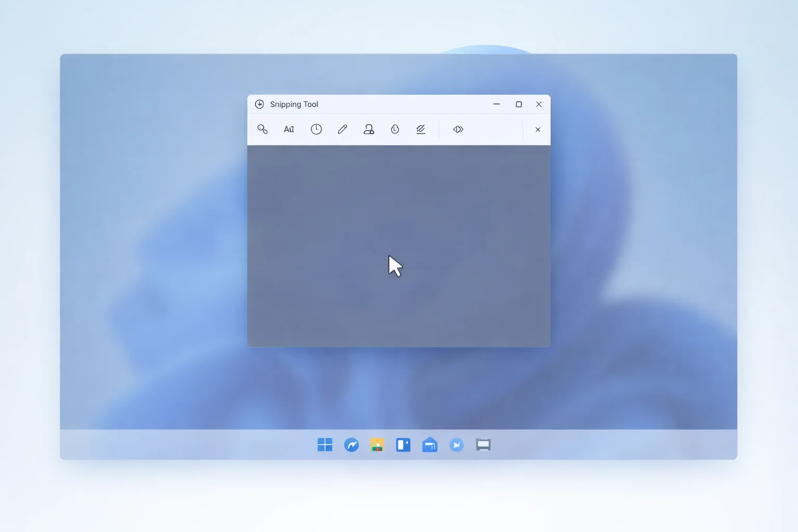The width and height of the screenshot is (798, 532).
Task: Select the Snipping Tool title text
Action: pyautogui.click(x=294, y=104)
